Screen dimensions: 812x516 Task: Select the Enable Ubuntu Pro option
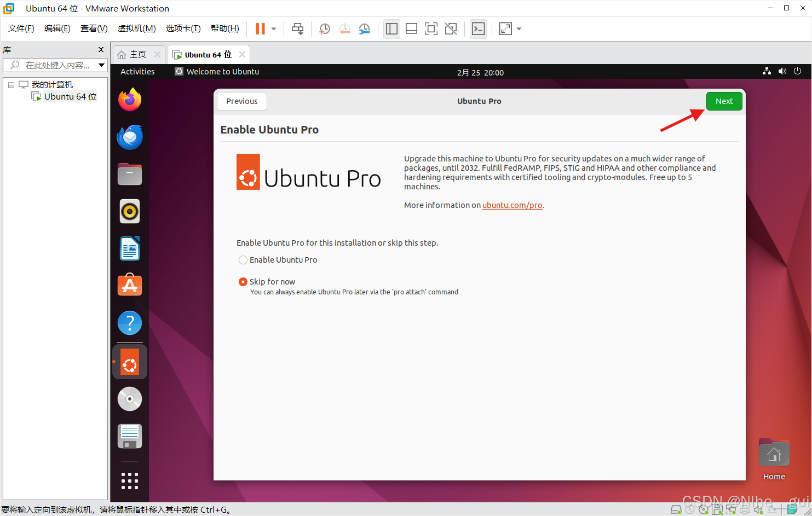click(x=243, y=260)
